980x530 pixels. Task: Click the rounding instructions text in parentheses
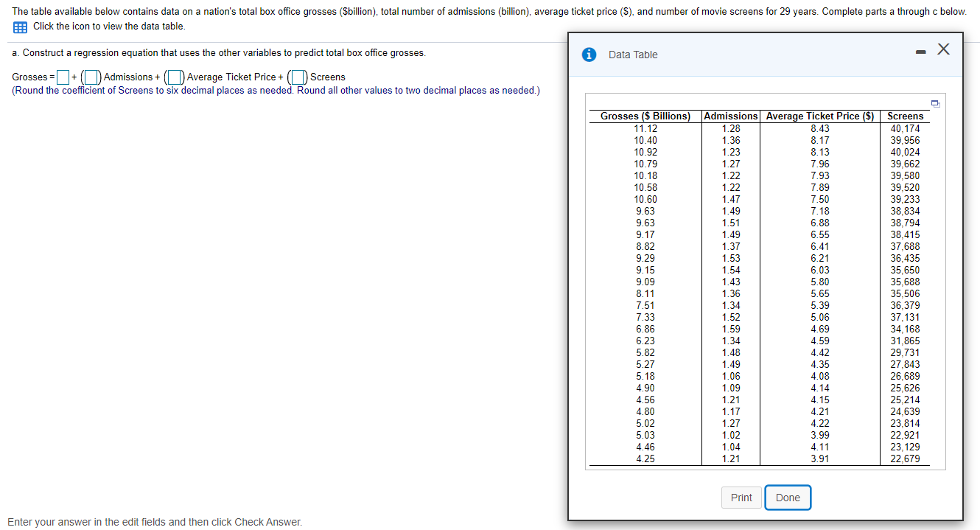[276, 90]
